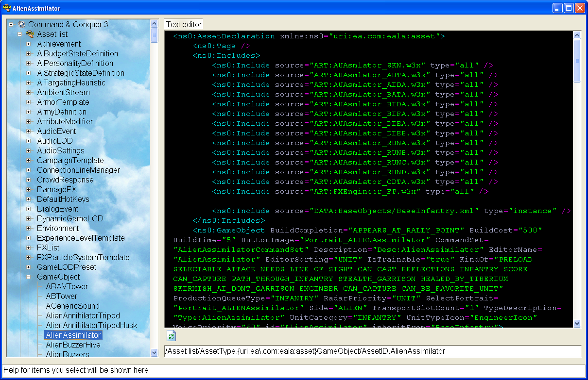Screen dimensions: 588x380
Task: Click the globe icon beside Command & Conquer 3
Action: coord(21,24)
